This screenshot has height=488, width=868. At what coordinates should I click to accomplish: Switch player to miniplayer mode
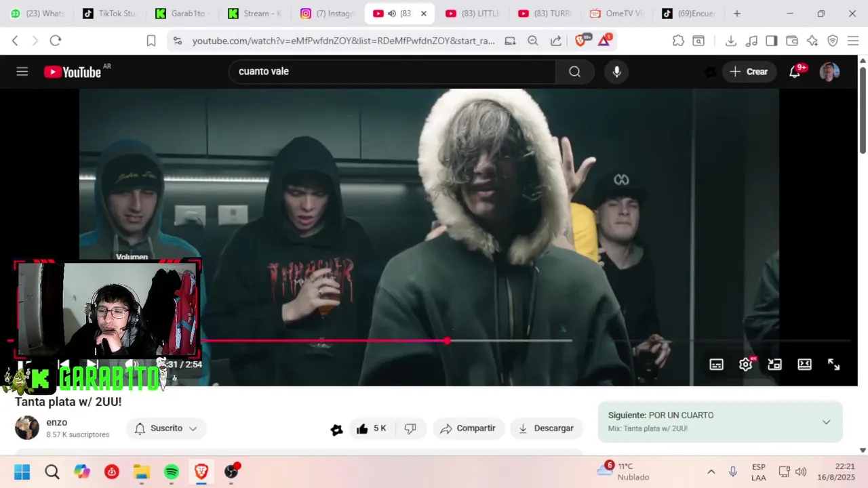pos(774,364)
